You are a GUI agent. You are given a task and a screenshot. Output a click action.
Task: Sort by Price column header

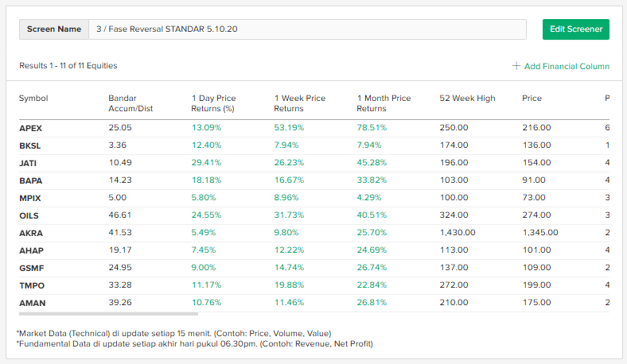click(532, 99)
